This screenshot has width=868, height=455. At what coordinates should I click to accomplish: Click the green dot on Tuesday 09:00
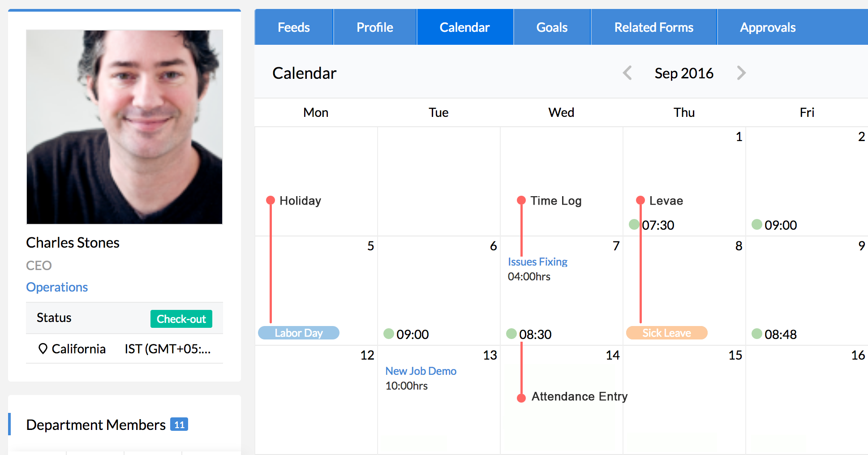[x=389, y=334]
